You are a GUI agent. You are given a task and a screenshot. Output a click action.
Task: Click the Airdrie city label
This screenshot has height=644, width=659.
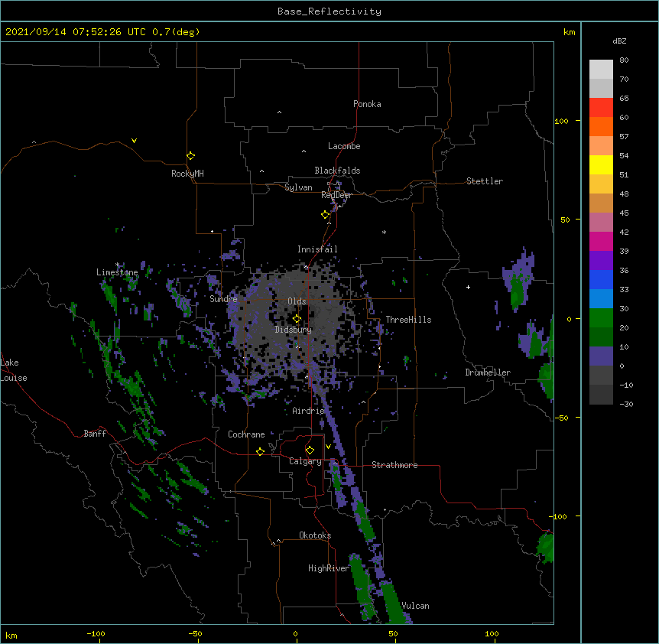click(x=308, y=411)
